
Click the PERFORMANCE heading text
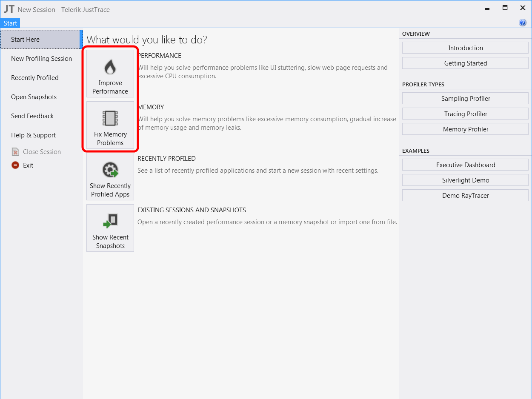coord(159,56)
